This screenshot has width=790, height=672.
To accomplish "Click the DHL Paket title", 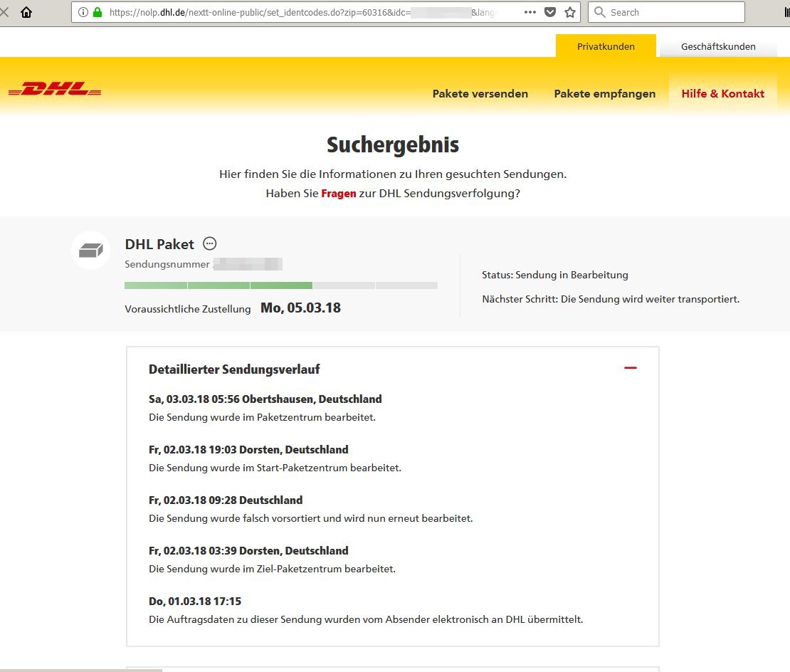I will tap(159, 244).
